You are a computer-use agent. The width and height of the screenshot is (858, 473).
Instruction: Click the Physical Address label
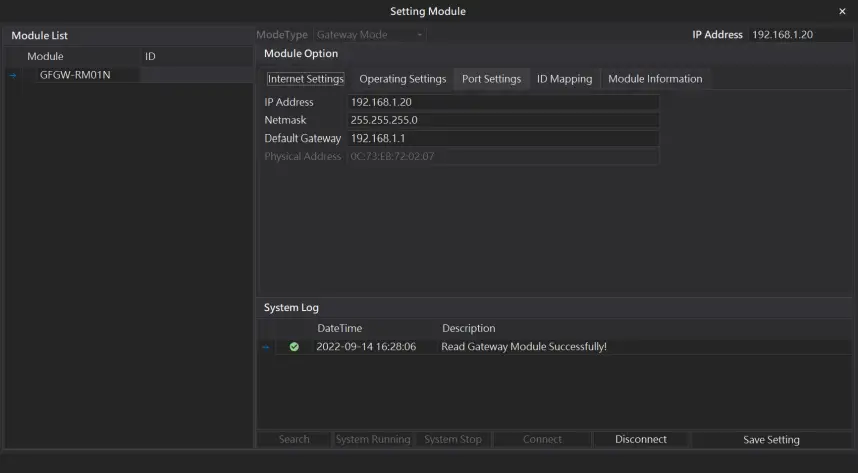pyautogui.click(x=303, y=157)
